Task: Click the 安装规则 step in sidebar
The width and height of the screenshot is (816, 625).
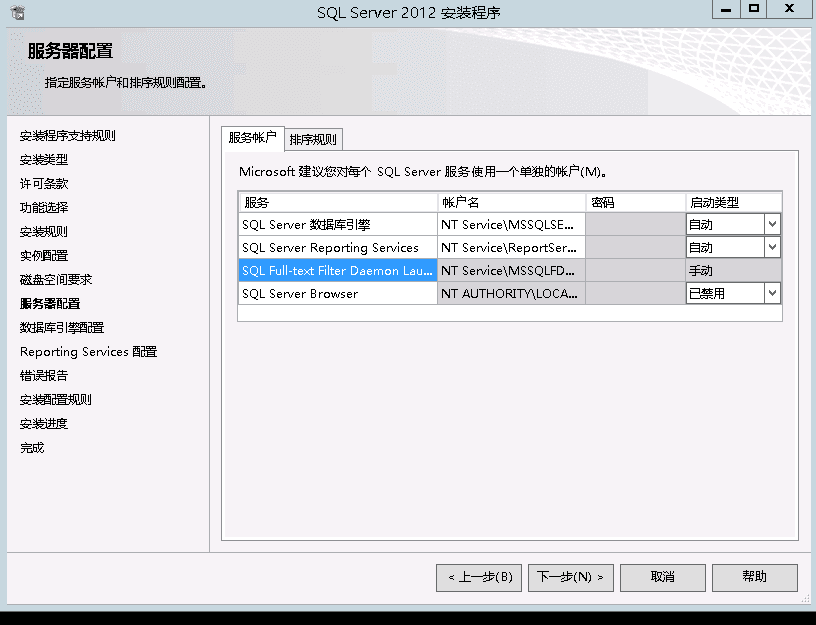Action: (x=44, y=232)
